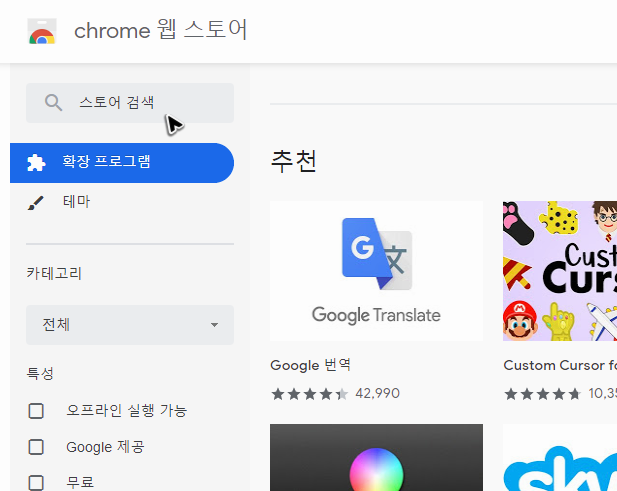Switch to the 테마 section
Viewport: 617px width, 491px height.
click(x=76, y=202)
